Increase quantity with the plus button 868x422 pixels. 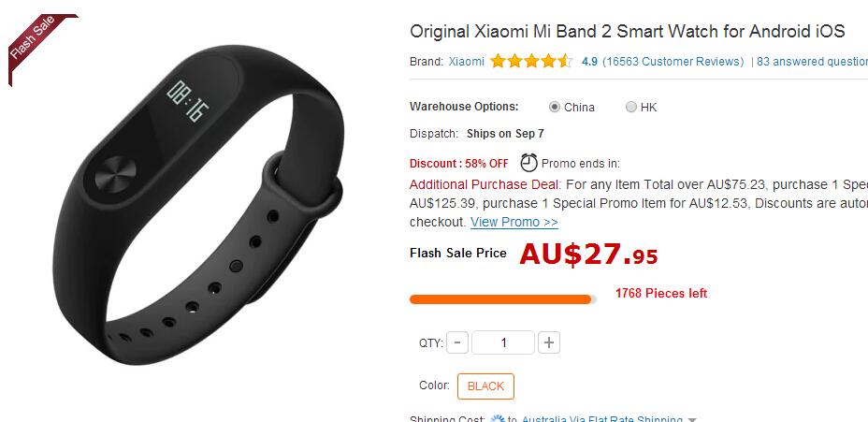549,342
